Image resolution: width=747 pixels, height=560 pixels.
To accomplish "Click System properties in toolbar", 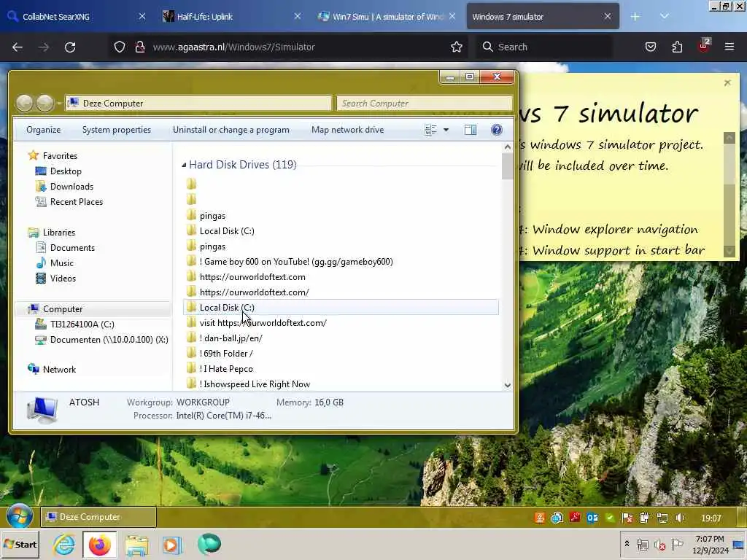I will tap(116, 130).
